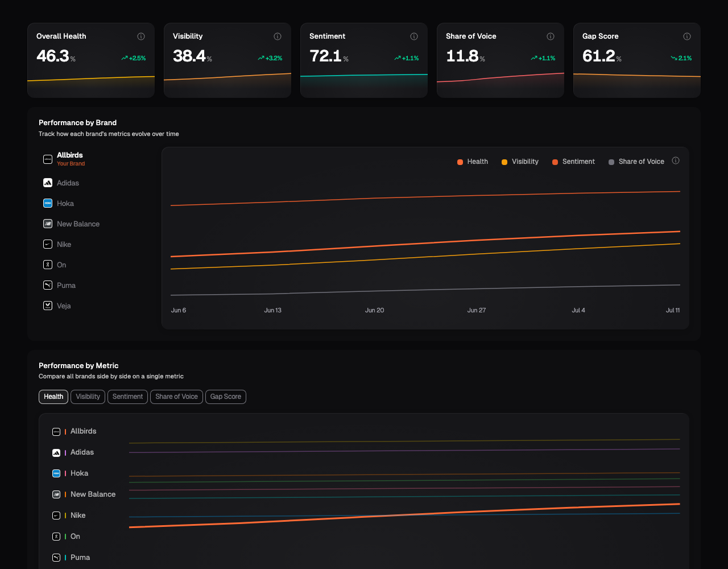Click info icon beside chart legend
Screen dimensions: 728x569
(676, 161)
